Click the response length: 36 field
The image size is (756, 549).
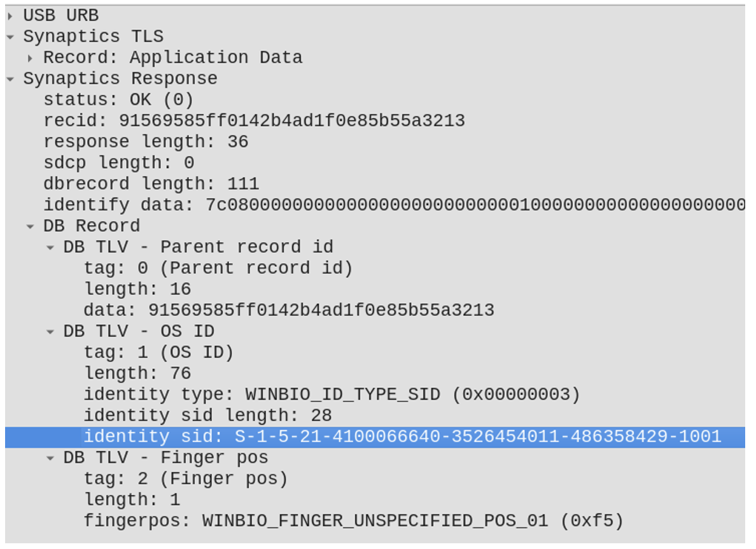(146, 142)
